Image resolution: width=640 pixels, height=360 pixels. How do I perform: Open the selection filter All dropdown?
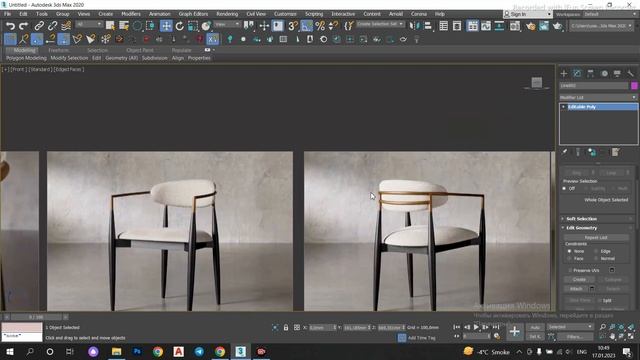(89, 24)
